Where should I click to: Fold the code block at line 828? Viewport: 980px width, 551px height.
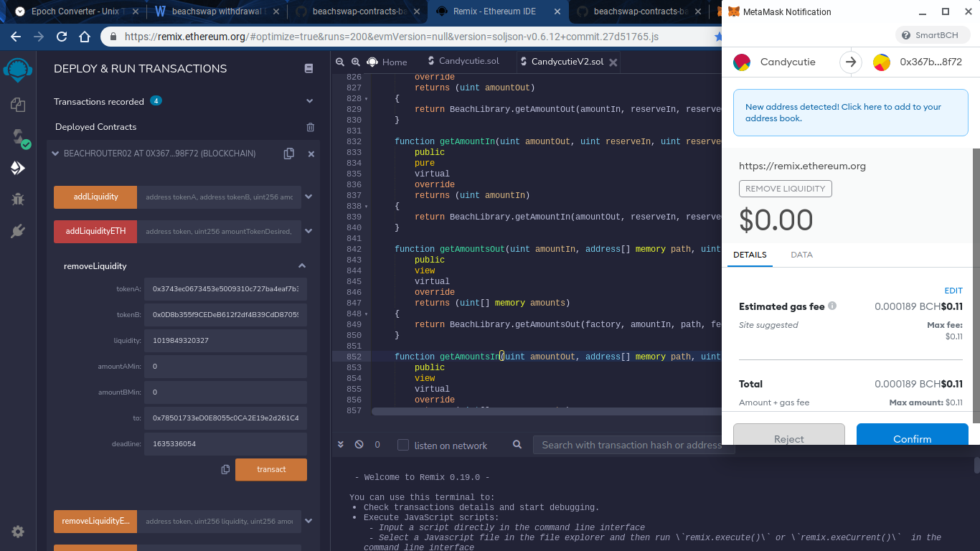(x=366, y=98)
